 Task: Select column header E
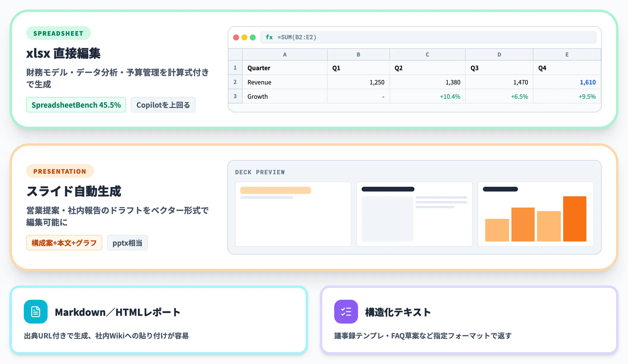pos(567,55)
